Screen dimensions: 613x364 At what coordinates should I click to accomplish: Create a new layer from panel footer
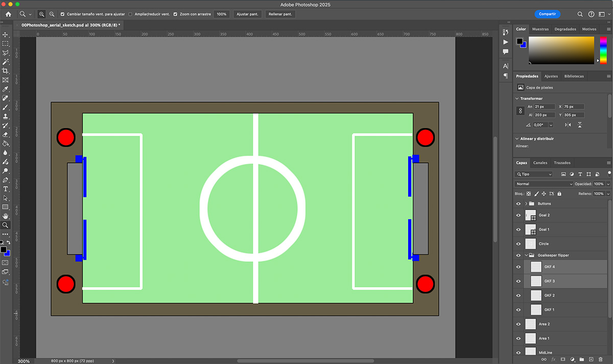pyautogui.click(x=591, y=359)
